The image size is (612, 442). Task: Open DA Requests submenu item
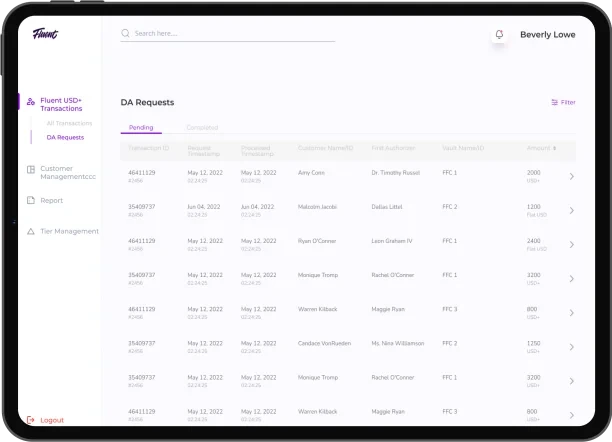point(65,137)
